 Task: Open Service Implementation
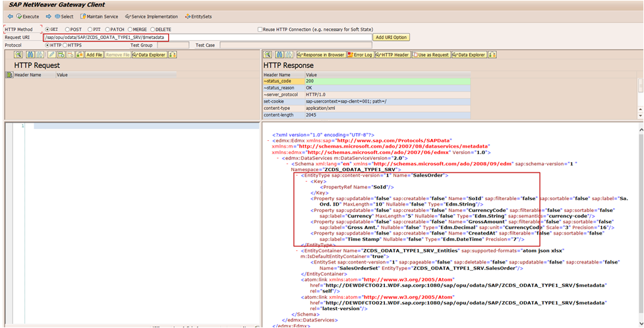tap(152, 16)
